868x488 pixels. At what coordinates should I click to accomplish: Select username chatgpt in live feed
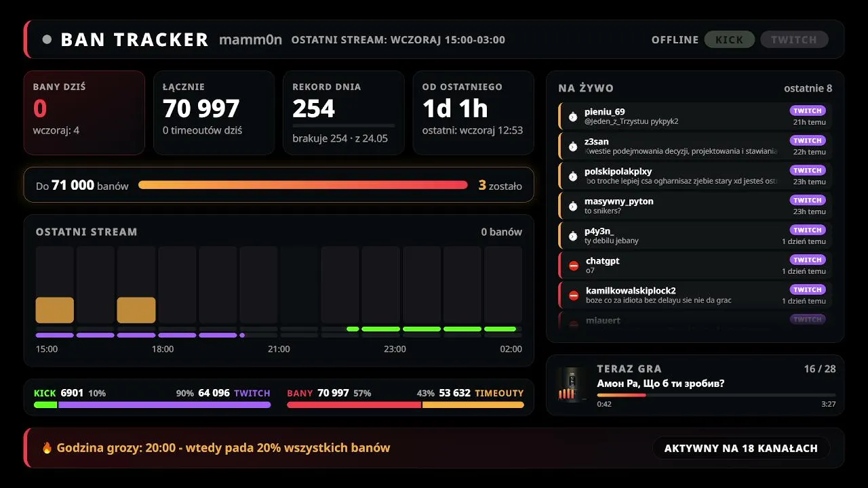603,261
